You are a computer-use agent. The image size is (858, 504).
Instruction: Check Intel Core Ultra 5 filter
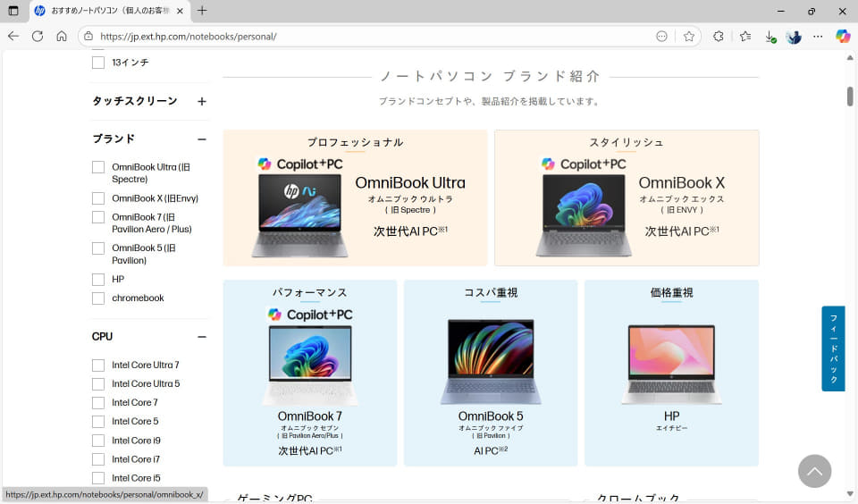[x=98, y=384]
